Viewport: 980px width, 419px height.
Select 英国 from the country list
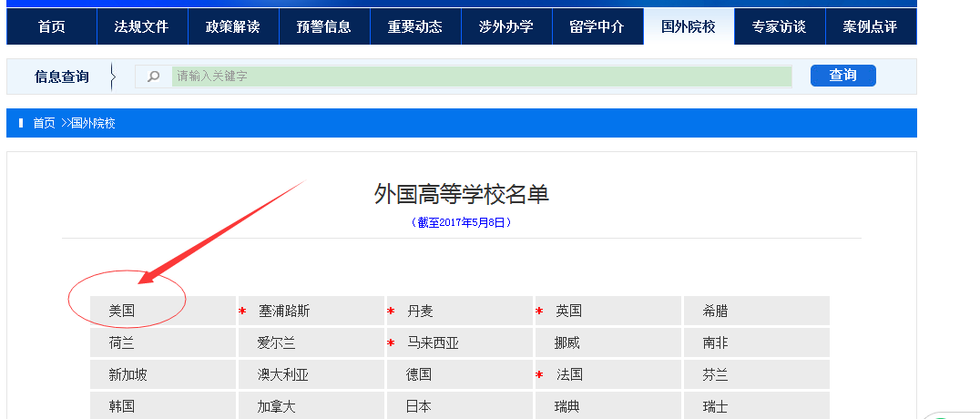569,311
